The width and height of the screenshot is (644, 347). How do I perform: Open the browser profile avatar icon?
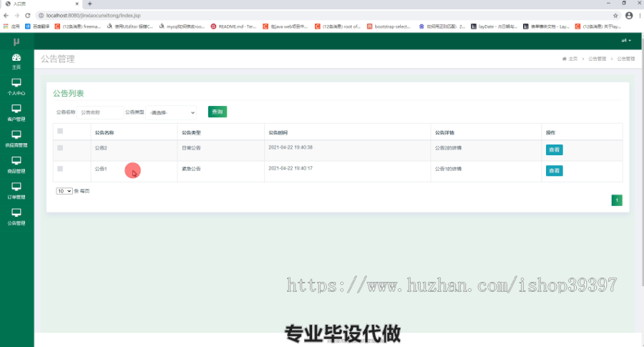629,16
